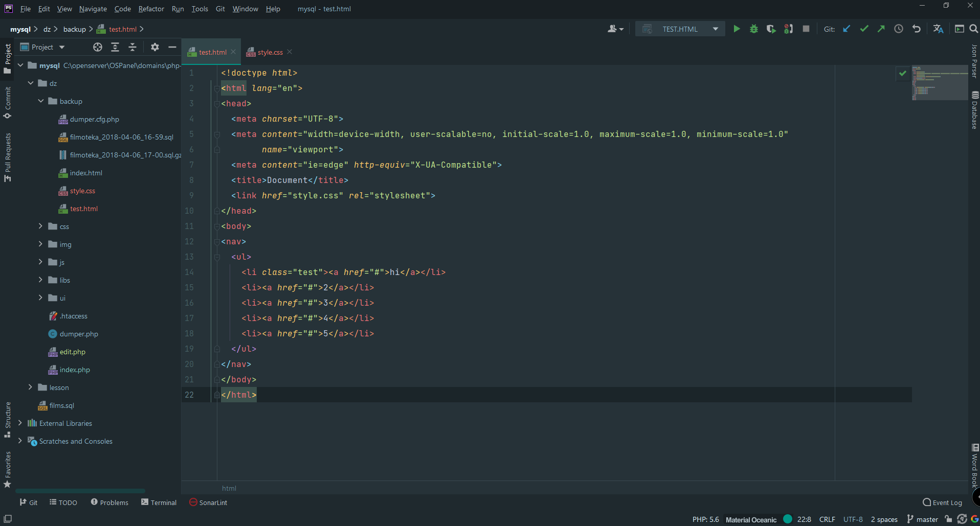Open Project panel settings gear

pyautogui.click(x=154, y=47)
